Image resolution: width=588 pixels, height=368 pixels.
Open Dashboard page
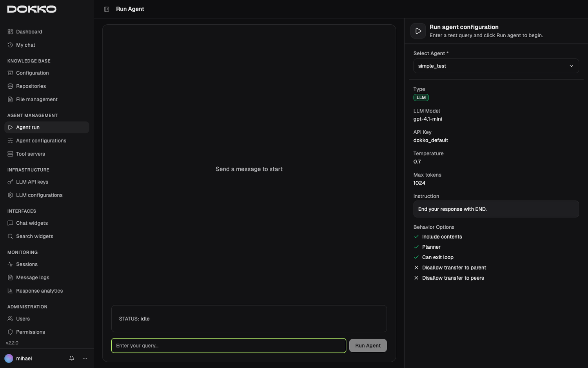coord(47,32)
